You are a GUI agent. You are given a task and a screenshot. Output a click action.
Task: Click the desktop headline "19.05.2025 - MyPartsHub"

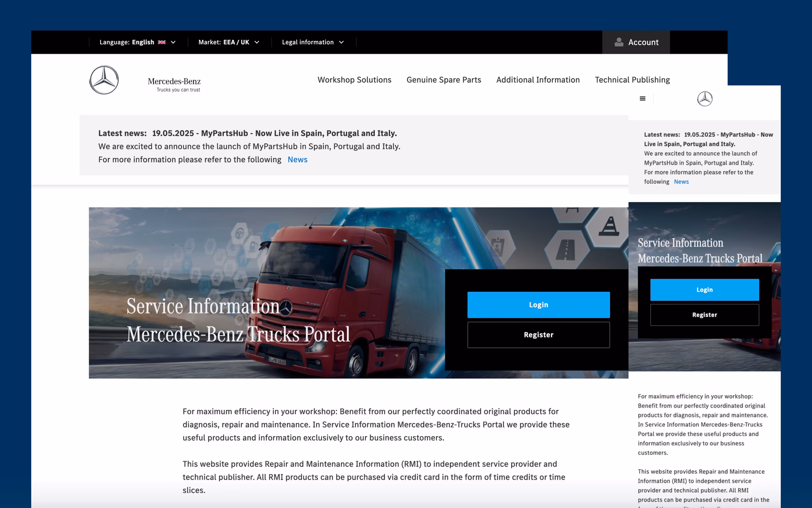[200, 133]
